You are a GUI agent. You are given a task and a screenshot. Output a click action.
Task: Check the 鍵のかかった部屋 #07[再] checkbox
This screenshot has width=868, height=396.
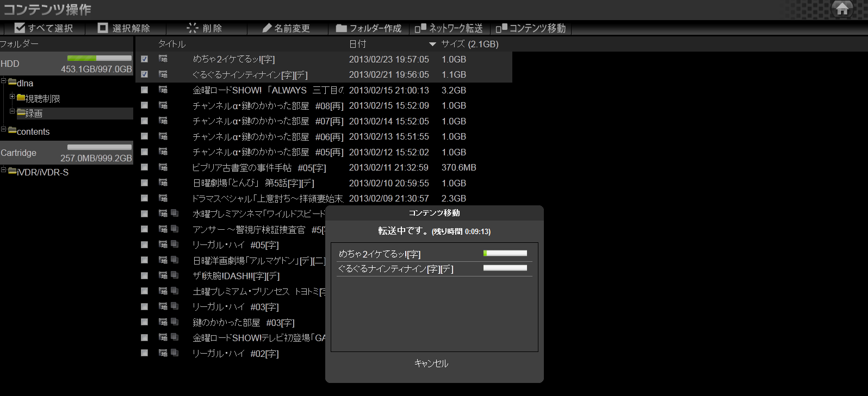coord(144,121)
